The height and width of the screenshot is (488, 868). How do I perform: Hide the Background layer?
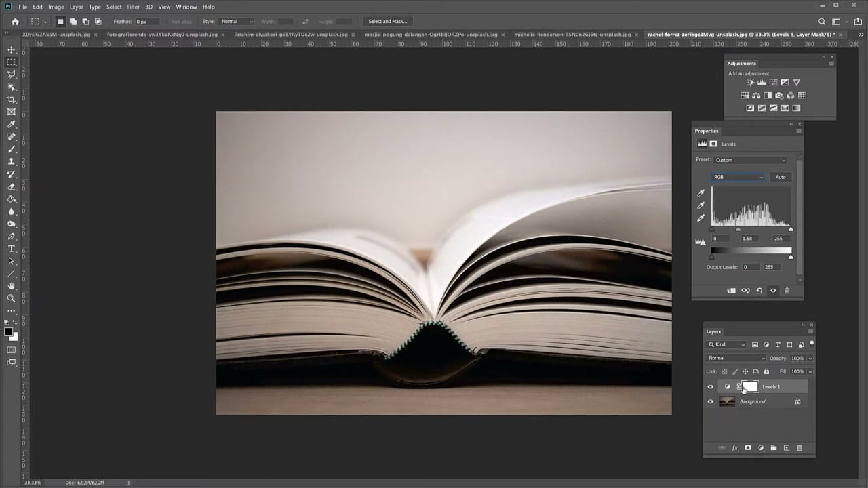tap(710, 402)
